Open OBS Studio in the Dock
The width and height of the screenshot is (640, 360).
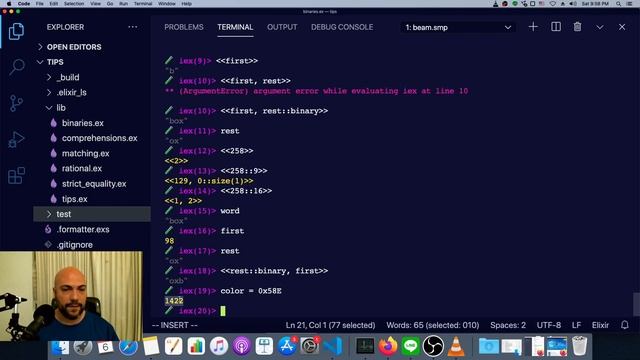pos(433,347)
